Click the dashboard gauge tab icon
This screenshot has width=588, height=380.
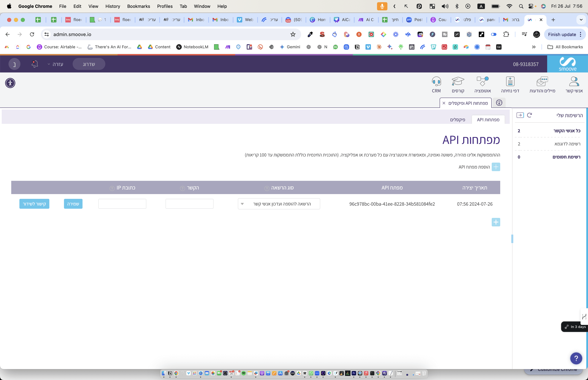499,103
